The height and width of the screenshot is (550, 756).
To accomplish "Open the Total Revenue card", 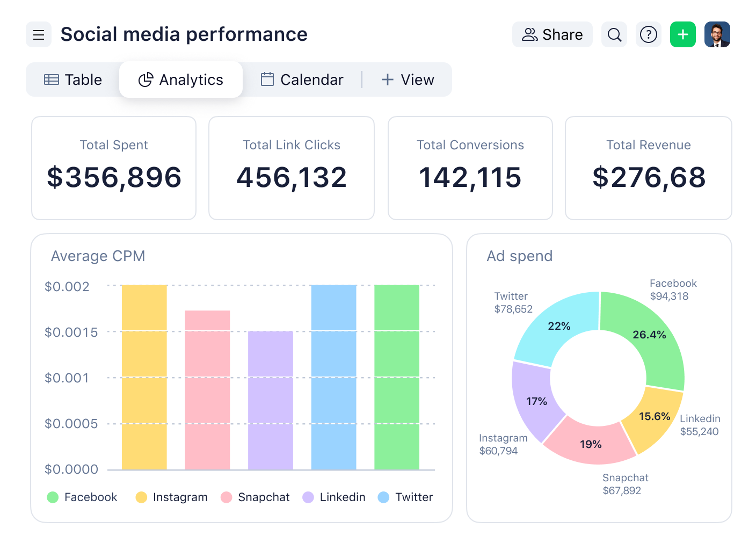I will (649, 168).
